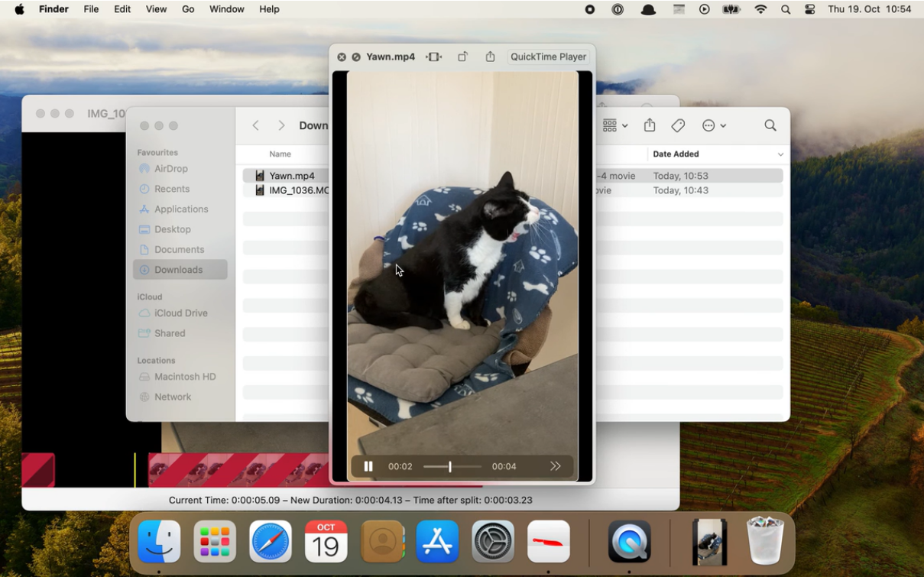Screen dimensions: 924x577
Task: Open Calendar from the Dock
Action: pyautogui.click(x=326, y=542)
